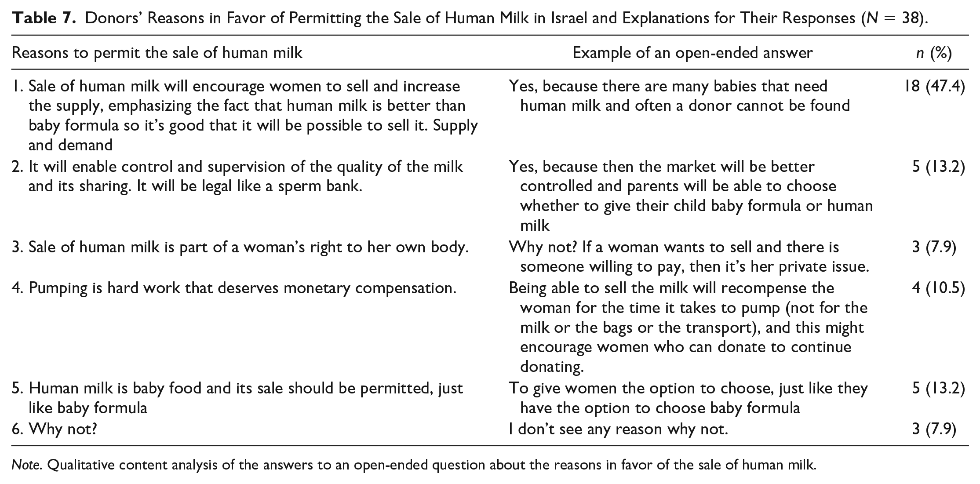The image size is (980, 484).
Task: Select the 'Reasons to permit the sale' column header
Action: 157,53
